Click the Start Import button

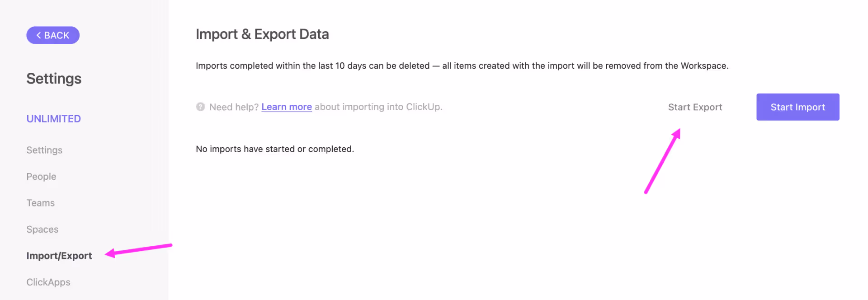(x=797, y=107)
